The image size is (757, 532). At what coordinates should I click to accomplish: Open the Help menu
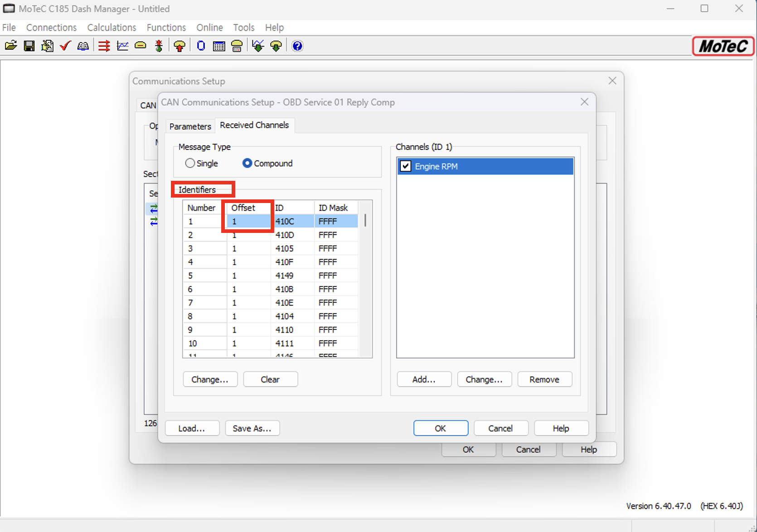pyautogui.click(x=274, y=28)
